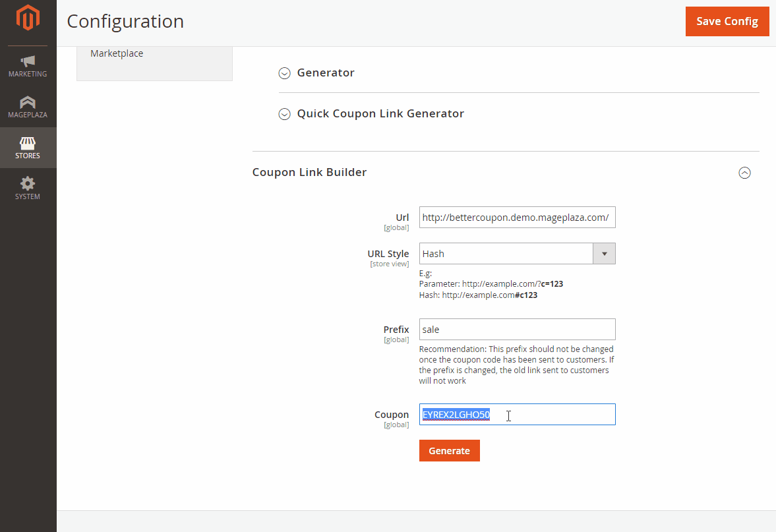Viewport: 776px width, 532px height.
Task: Click the Coupon field label
Action: coord(392,414)
